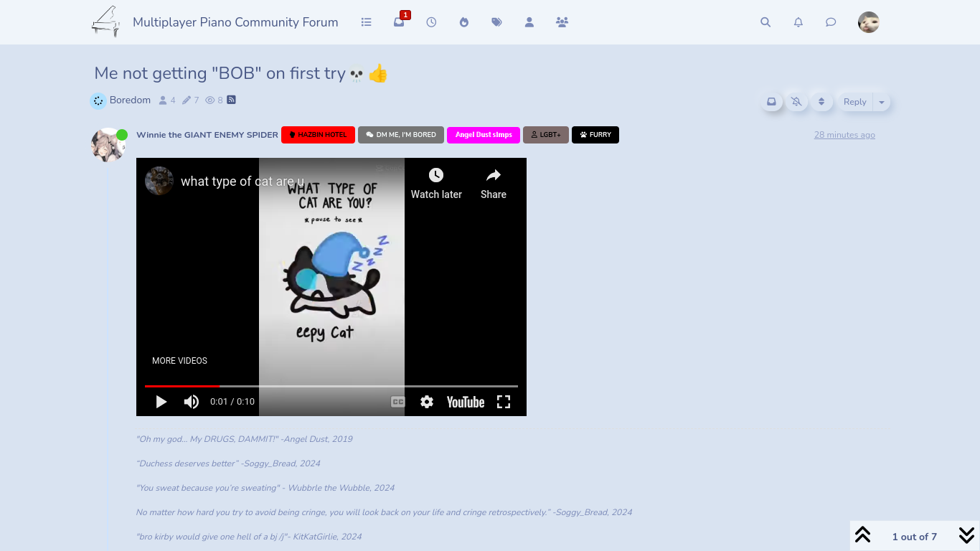Image resolution: width=980 pixels, height=551 pixels.
Task: Expand the Reply dropdown arrow
Action: pyautogui.click(x=882, y=102)
